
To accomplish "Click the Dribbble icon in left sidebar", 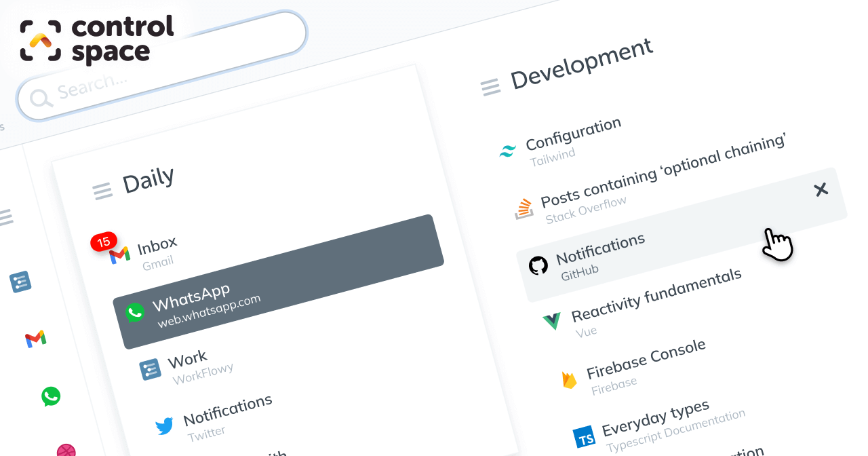I will [66, 451].
